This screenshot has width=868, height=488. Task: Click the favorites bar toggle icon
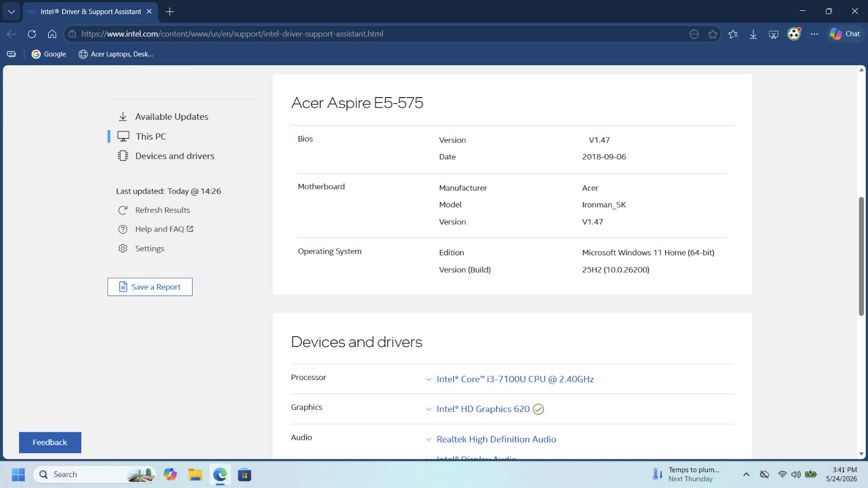coord(11,54)
